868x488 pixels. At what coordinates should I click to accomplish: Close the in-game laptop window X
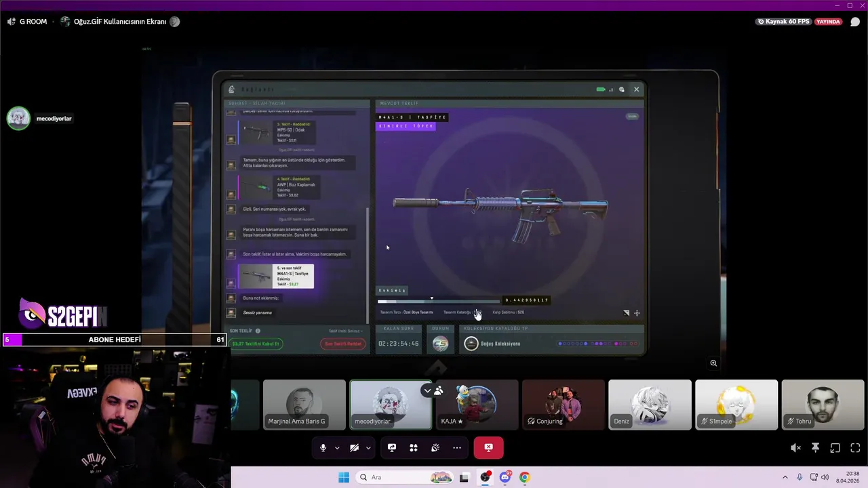(636, 89)
